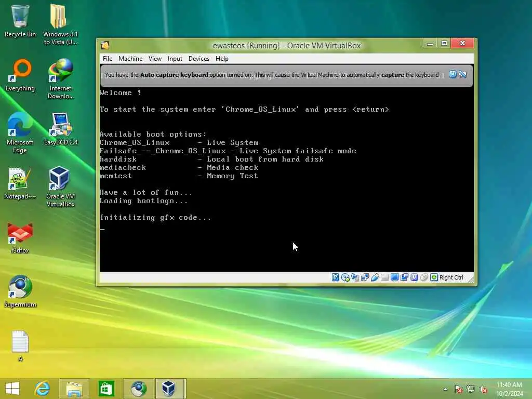Minimize the VirtualBox VM window
532x399 pixels.
click(x=430, y=44)
